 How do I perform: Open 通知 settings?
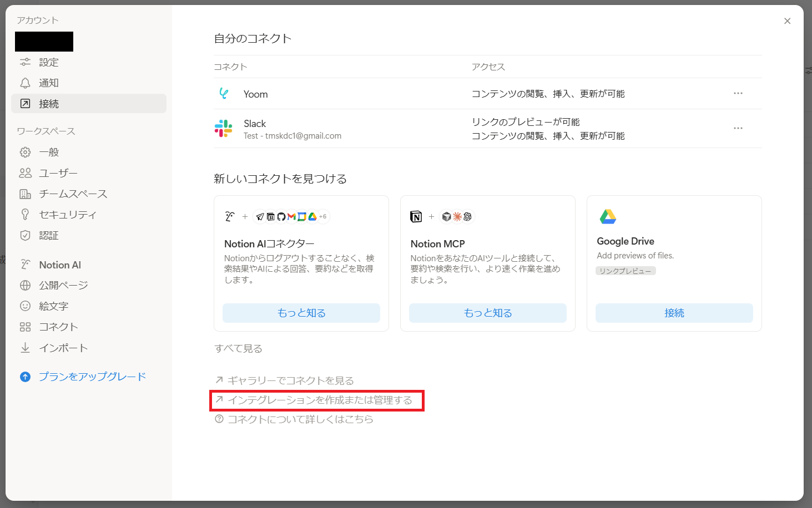click(89, 83)
